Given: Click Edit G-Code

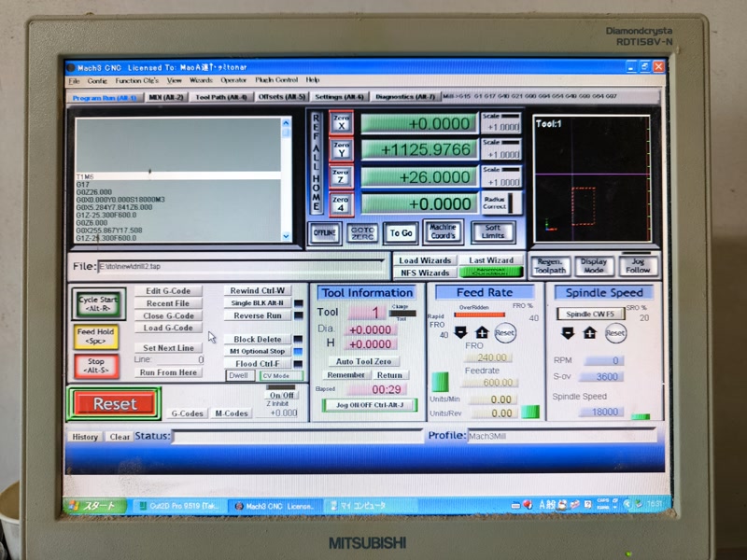Looking at the screenshot, I should 168,290.
